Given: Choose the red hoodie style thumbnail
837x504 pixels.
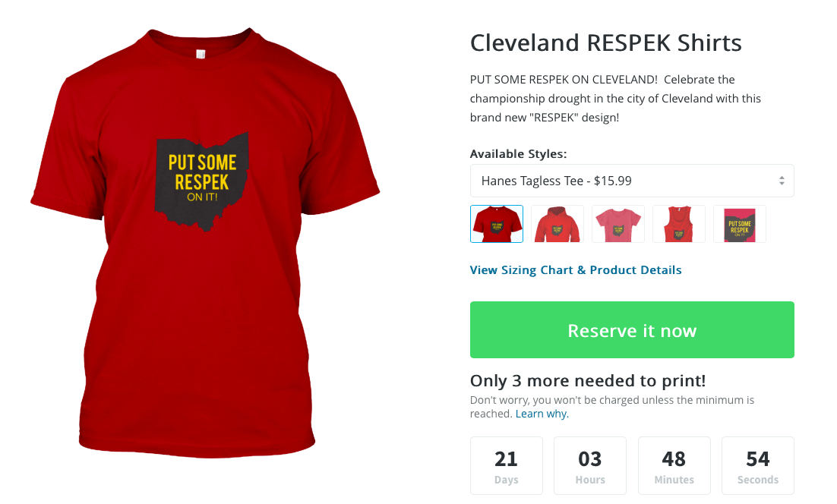Looking at the screenshot, I should coord(557,224).
